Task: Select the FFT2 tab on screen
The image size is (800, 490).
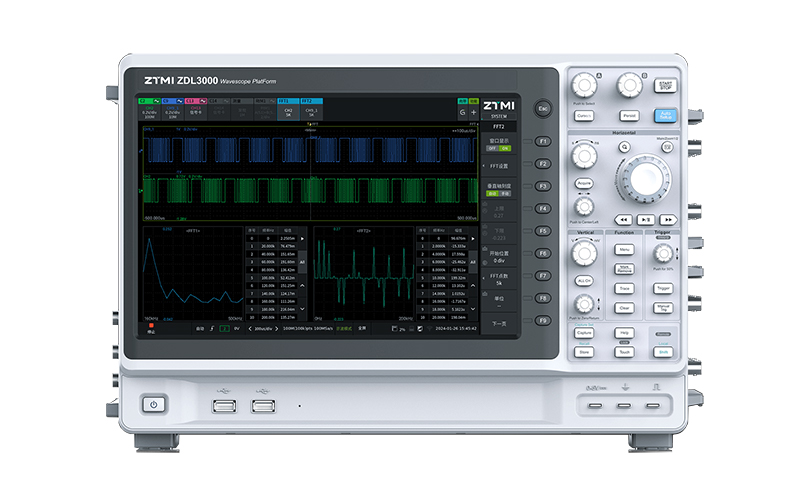Action: (x=311, y=109)
